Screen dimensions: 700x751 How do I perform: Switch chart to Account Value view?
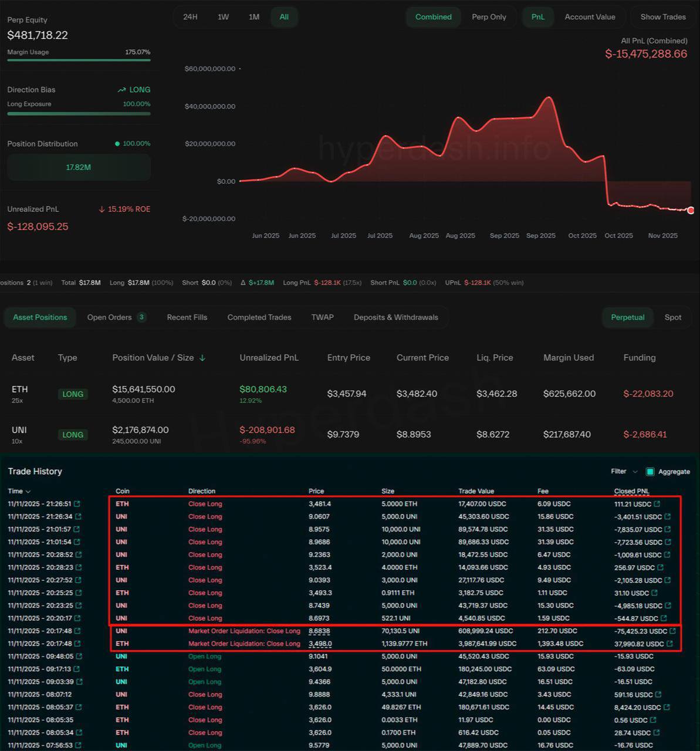point(590,17)
